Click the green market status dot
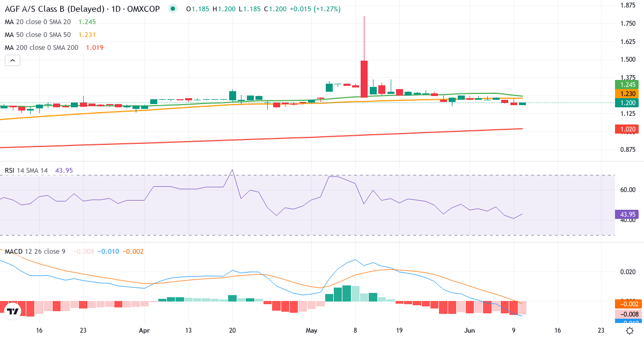 172,9
